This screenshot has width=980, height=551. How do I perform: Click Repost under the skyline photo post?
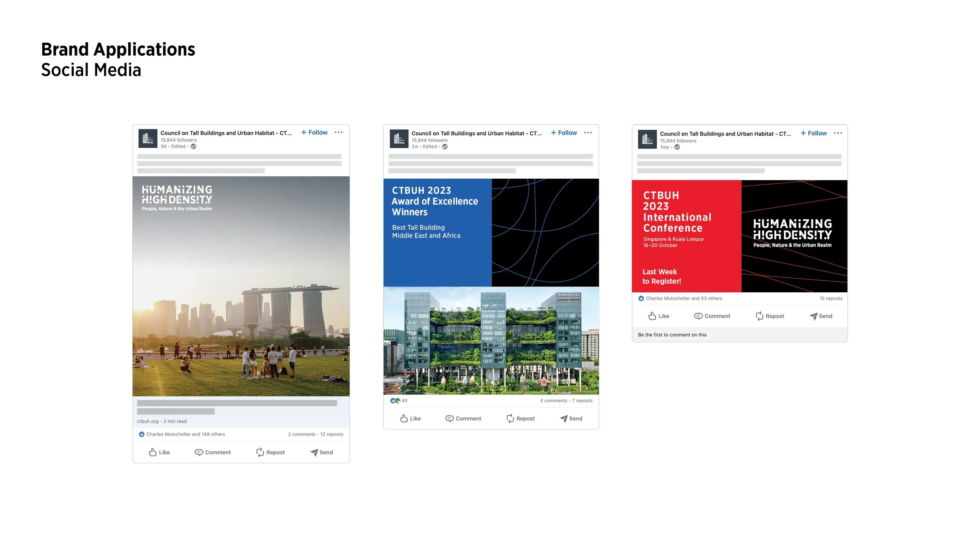point(270,452)
